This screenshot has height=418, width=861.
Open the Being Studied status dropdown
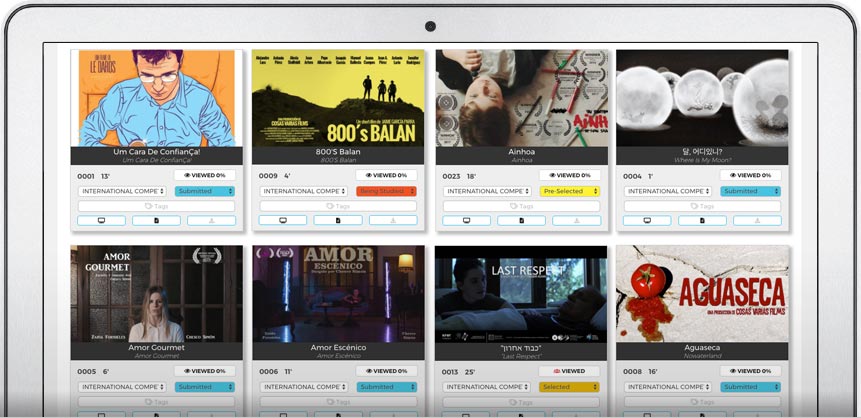click(386, 191)
